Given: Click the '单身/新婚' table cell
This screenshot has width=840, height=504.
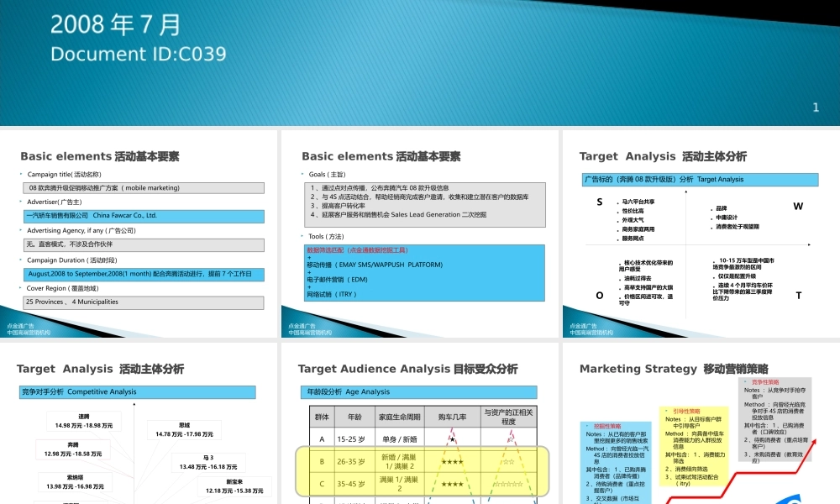Looking at the screenshot, I should click(x=400, y=439).
